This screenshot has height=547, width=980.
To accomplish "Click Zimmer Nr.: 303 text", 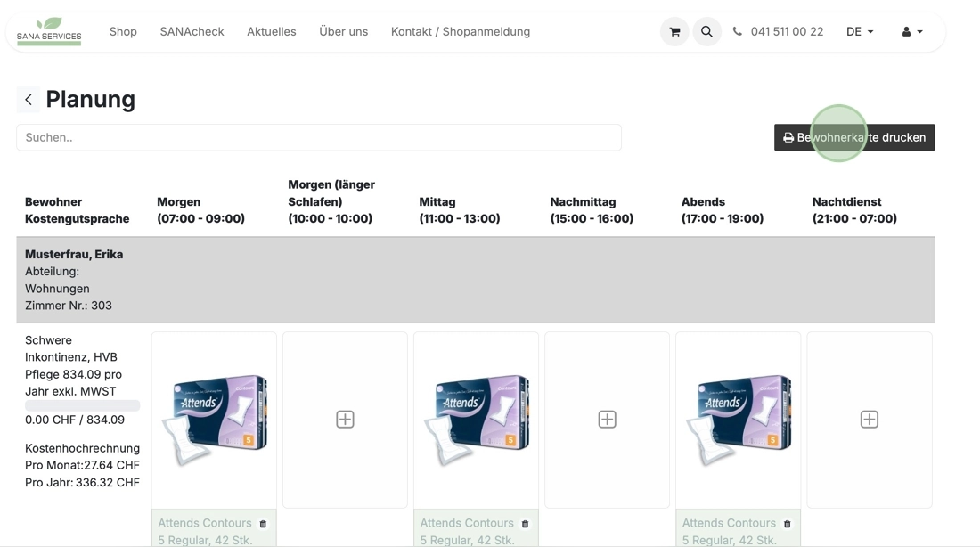I will (68, 306).
